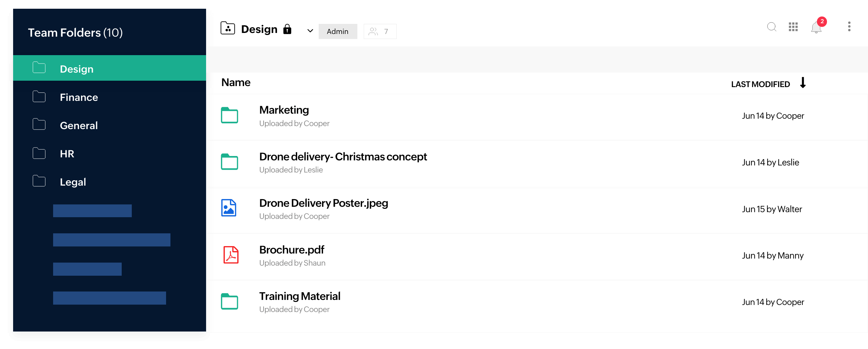Click the General folder icon in sidebar

pyautogui.click(x=39, y=125)
